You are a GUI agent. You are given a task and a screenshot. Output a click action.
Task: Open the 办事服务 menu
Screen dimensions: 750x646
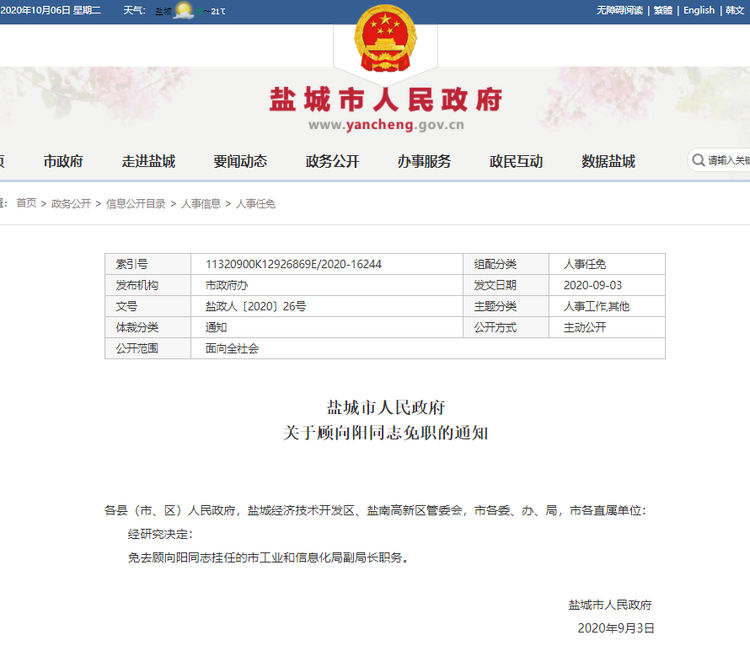[424, 161]
